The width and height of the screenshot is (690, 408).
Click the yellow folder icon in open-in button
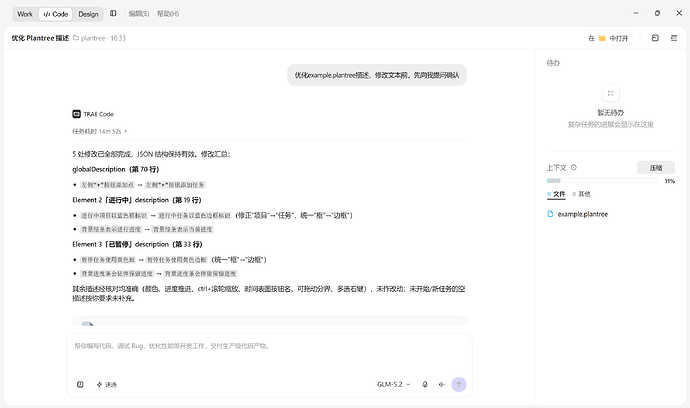pos(602,38)
